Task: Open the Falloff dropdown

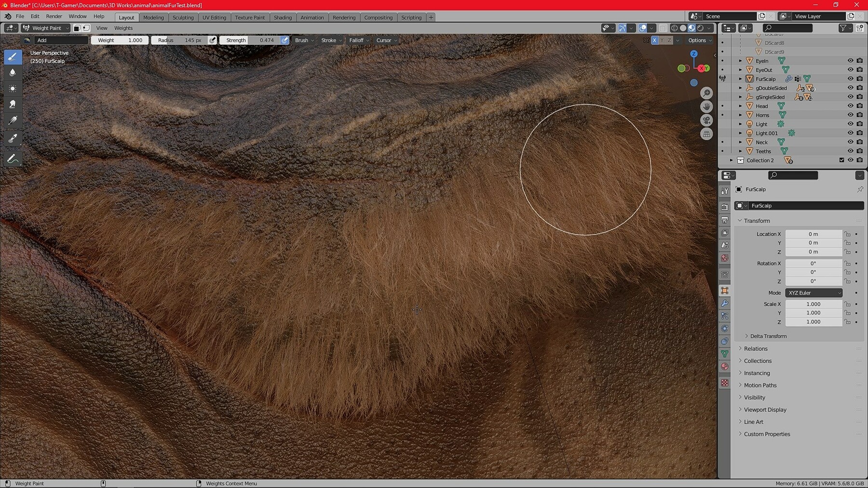Action: (x=359, y=40)
